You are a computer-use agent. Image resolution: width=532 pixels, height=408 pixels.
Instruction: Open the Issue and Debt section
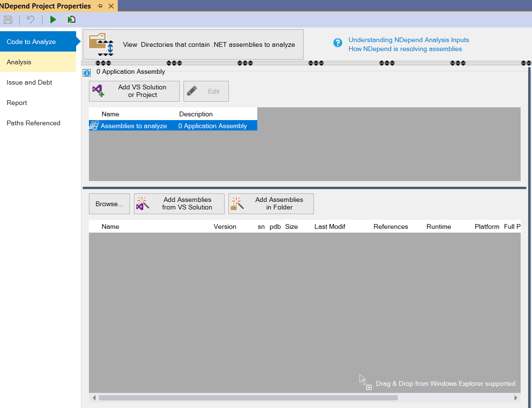pyautogui.click(x=38, y=82)
